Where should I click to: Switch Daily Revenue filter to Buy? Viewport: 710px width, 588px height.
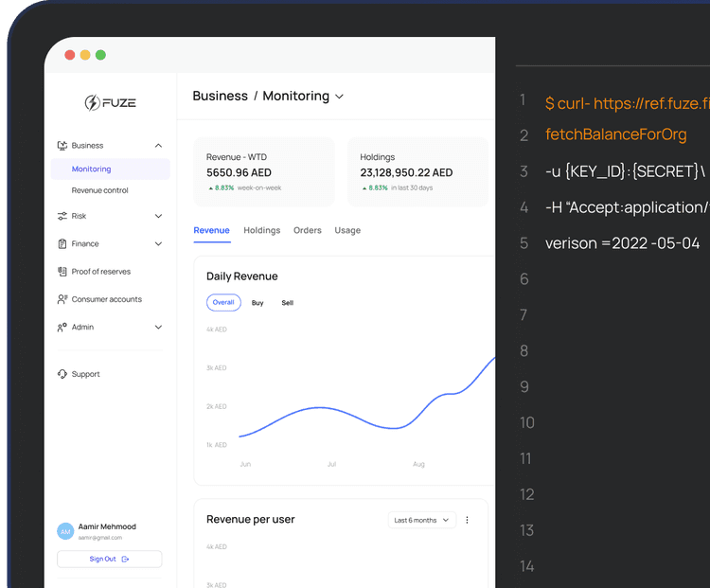pos(257,303)
